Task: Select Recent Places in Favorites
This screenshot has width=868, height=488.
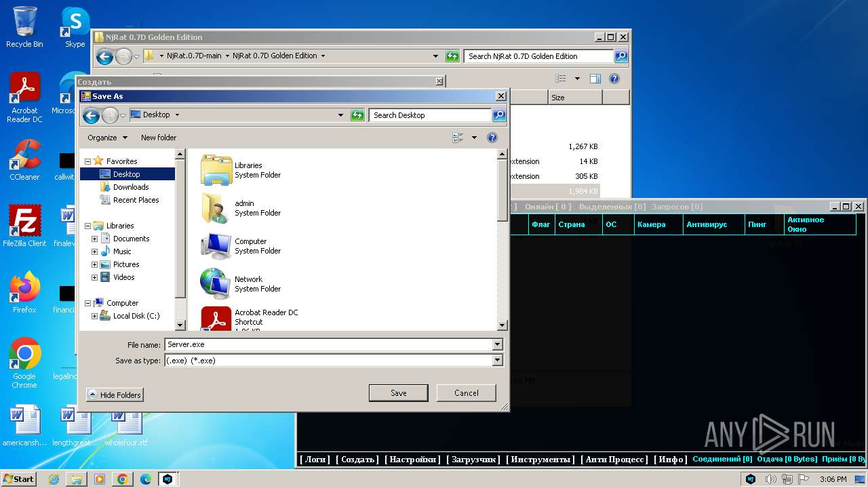Action: tap(136, 200)
